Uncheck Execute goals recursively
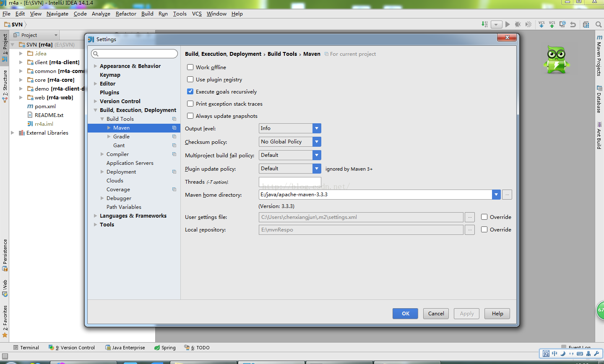 click(190, 91)
